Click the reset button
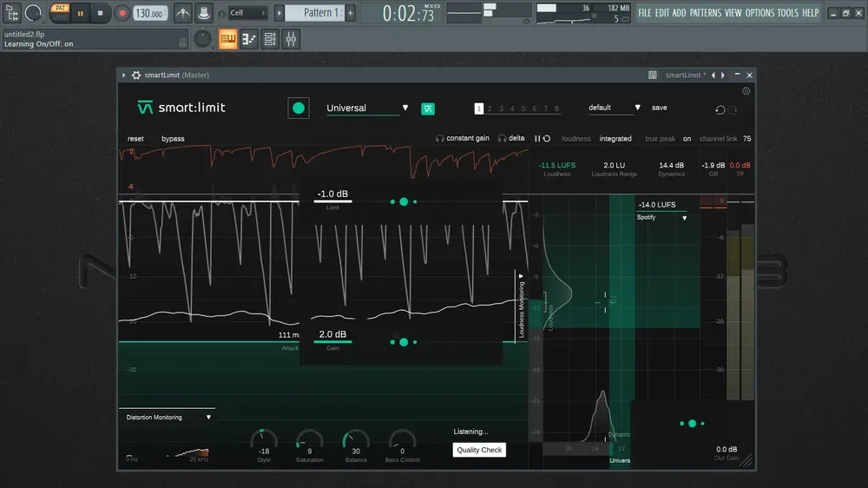The width and height of the screenshot is (868, 488). pyautogui.click(x=135, y=139)
